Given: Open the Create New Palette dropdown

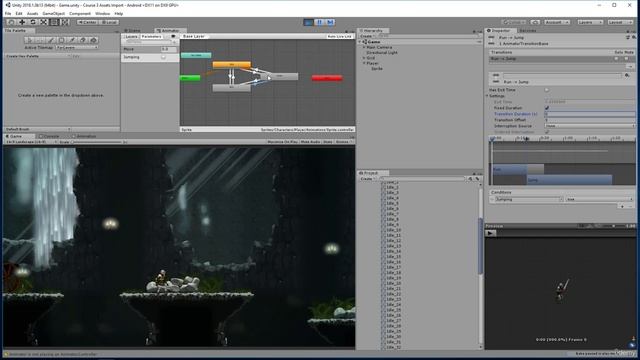Looking at the screenshot, I should (39, 56).
